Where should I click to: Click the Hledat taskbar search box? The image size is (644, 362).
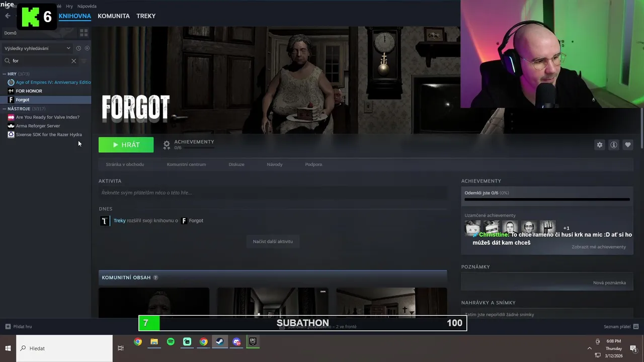[64, 348]
